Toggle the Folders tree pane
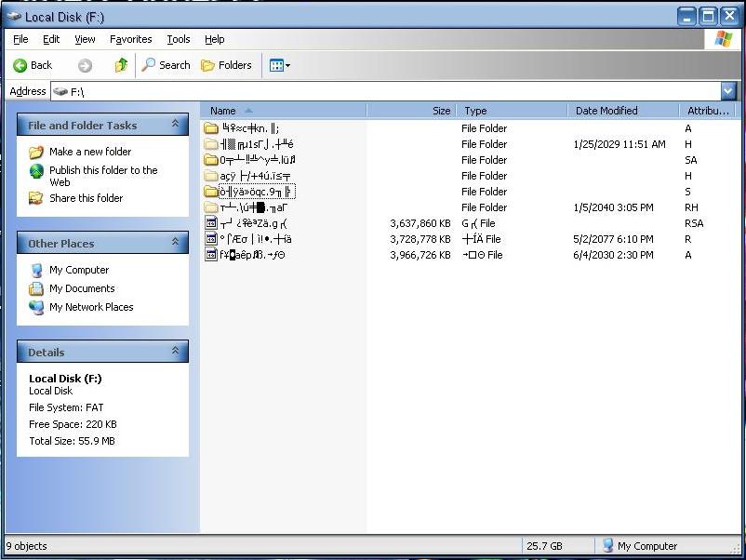746x560 pixels. tap(226, 65)
